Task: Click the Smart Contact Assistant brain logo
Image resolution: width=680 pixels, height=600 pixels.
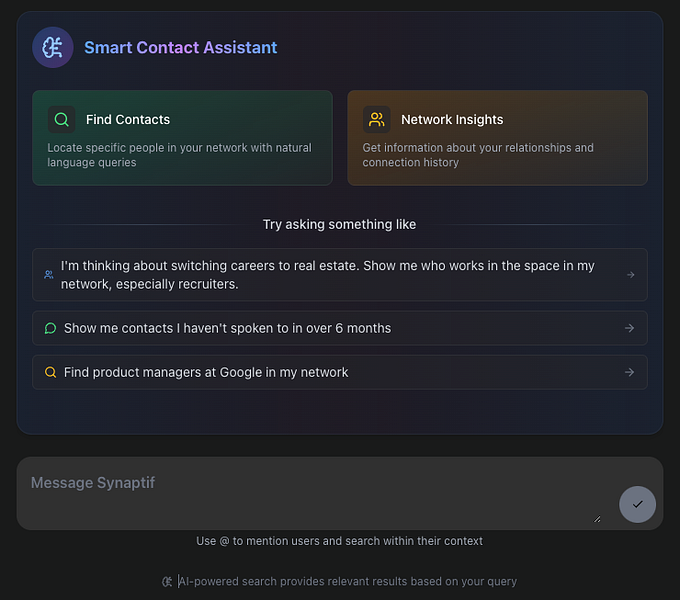Action: pos(52,47)
